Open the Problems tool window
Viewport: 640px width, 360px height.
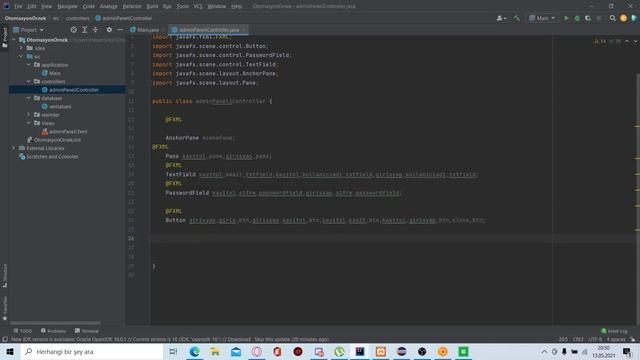53,331
